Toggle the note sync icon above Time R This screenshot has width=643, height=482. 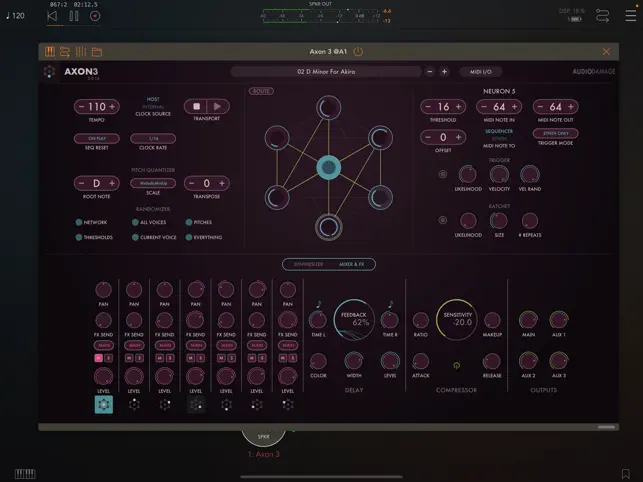(390, 304)
